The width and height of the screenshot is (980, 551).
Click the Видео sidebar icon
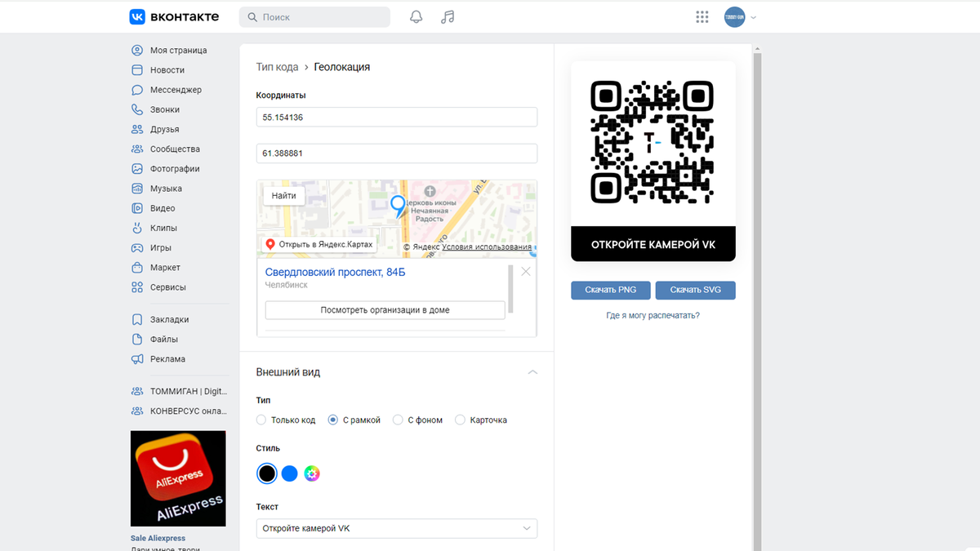pyautogui.click(x=137, y=208)
